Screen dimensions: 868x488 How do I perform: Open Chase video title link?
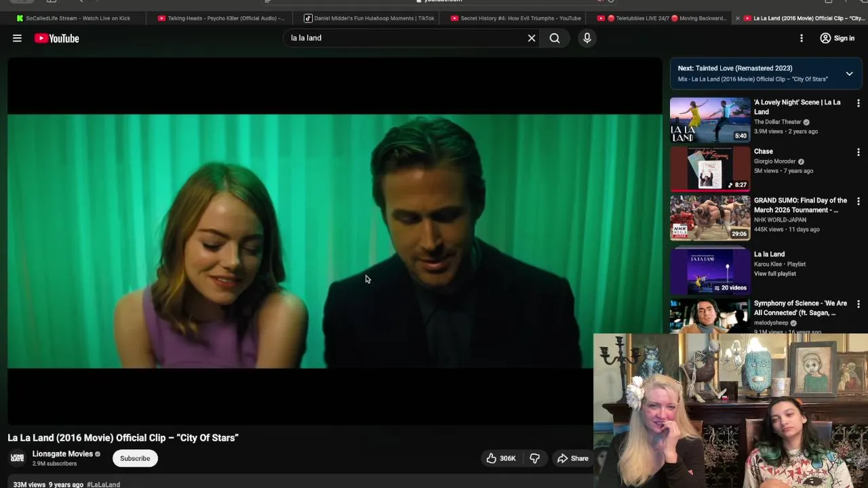point(764,151)
